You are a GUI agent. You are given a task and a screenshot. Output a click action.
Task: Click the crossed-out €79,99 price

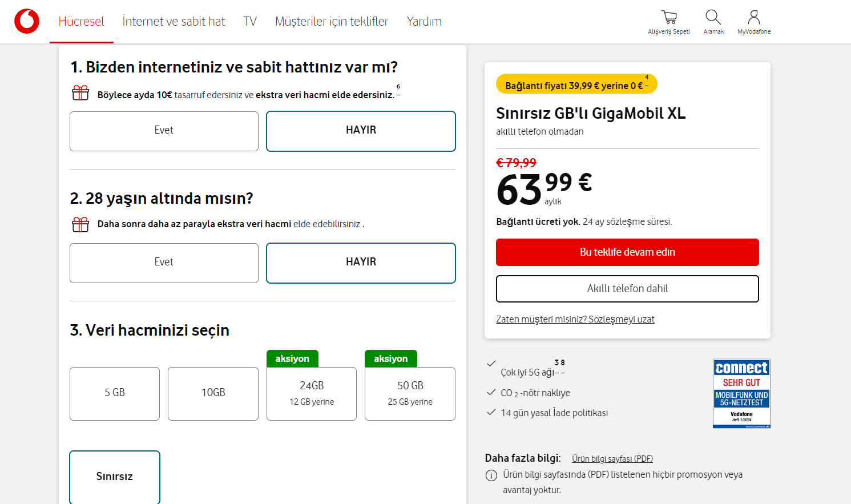pos(517,163)
